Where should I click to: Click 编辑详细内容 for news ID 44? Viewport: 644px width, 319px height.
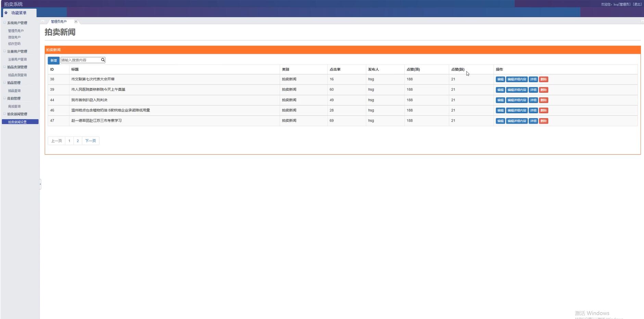click(x=517, y=100)
